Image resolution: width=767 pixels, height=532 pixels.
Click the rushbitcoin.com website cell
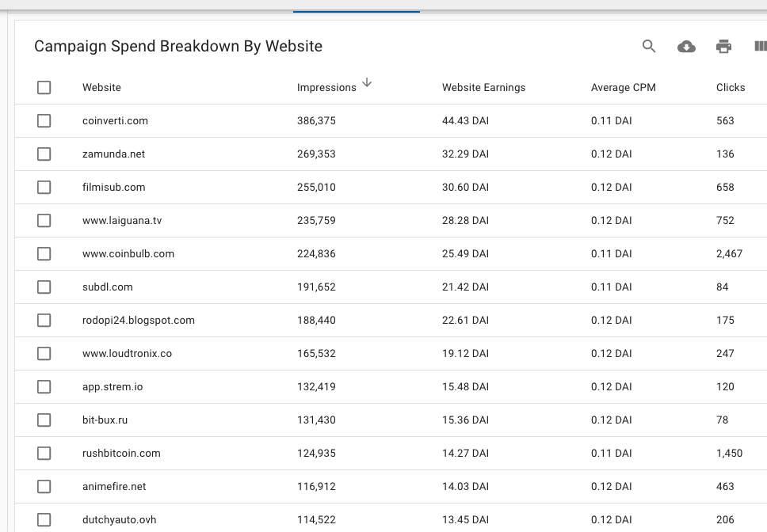point(121,453)
